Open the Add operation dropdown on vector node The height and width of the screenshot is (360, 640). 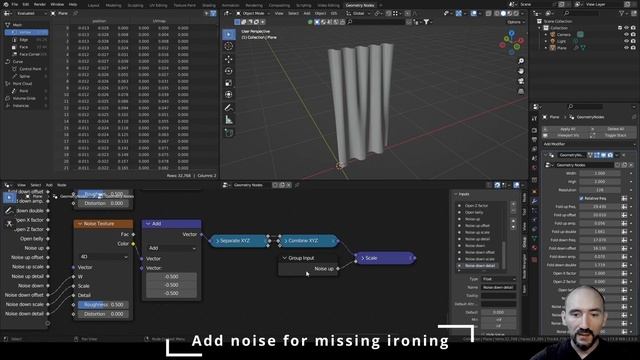172,248
